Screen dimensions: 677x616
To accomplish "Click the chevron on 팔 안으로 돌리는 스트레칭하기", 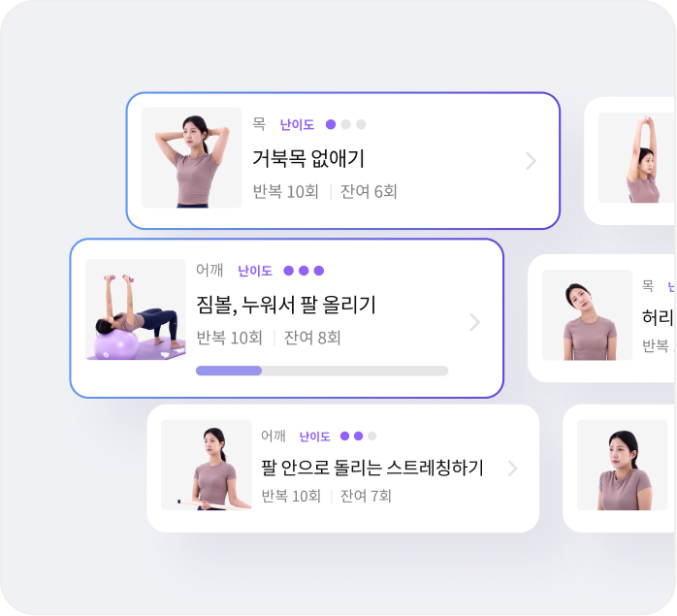I will click(512, 469).
